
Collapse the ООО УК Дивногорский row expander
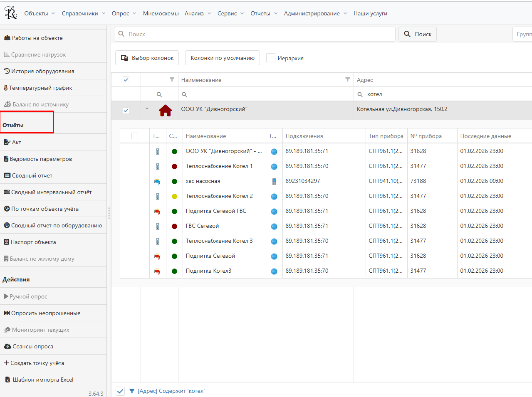(147, 109)
